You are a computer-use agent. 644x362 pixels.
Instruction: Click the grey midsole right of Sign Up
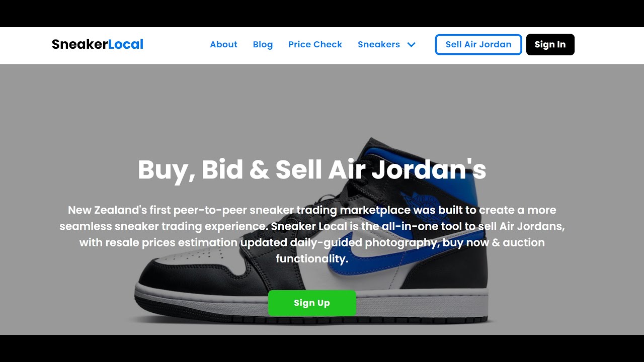click(x=423, y=303)
